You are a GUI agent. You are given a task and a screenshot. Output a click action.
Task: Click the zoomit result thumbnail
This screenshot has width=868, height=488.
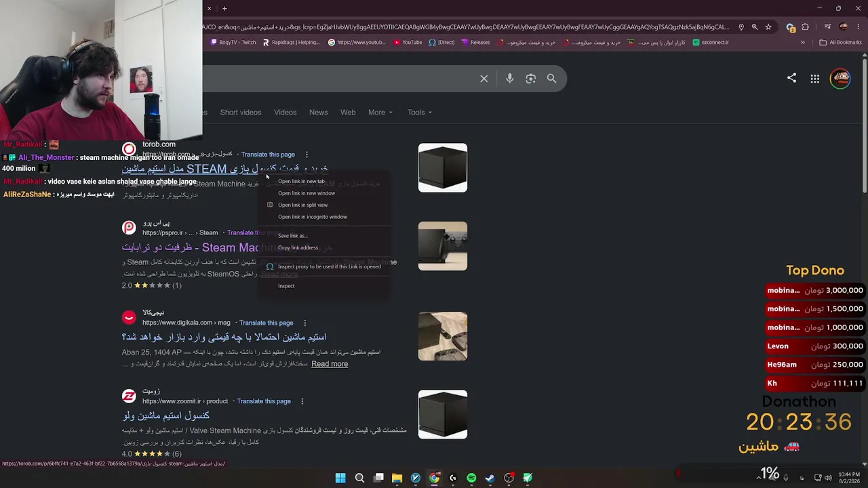[x=443, y=414]
